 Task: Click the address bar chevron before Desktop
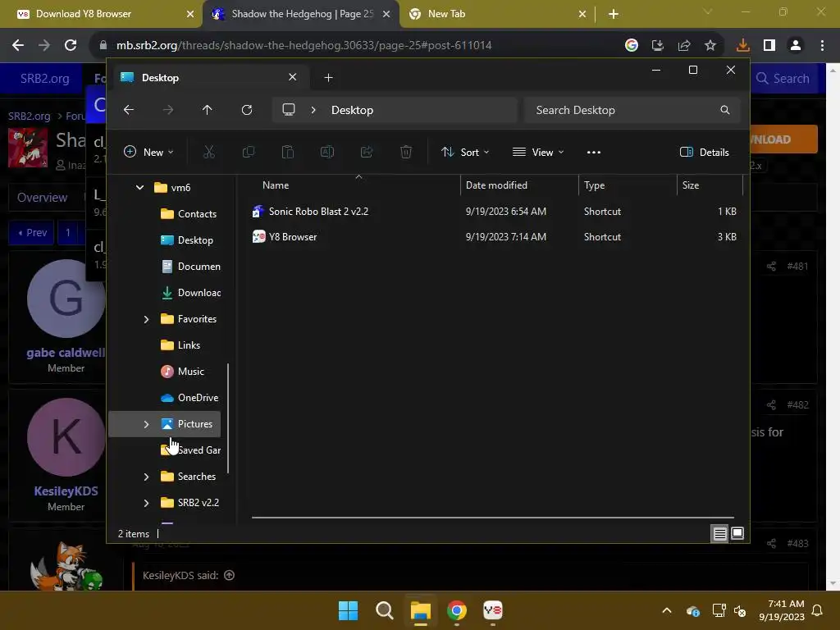coord(313,110)
